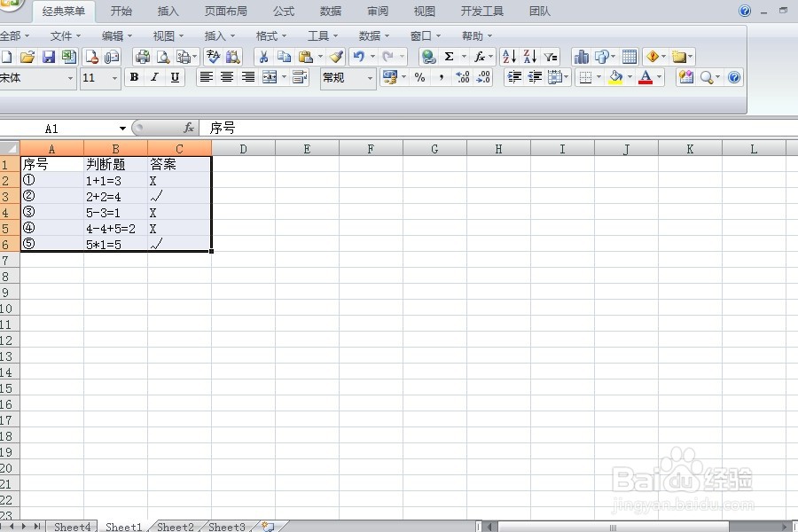798x532 pixels.
Task: Click the AutoSum sigma icon
Action: point(449,57)
